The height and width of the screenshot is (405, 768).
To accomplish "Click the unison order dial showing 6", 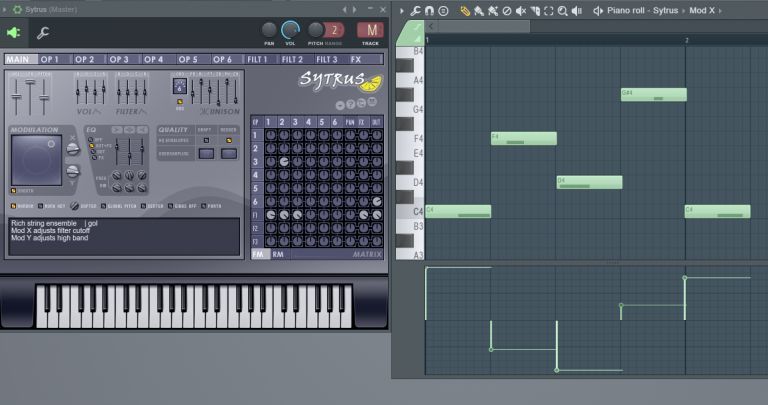I will [180, 87].
